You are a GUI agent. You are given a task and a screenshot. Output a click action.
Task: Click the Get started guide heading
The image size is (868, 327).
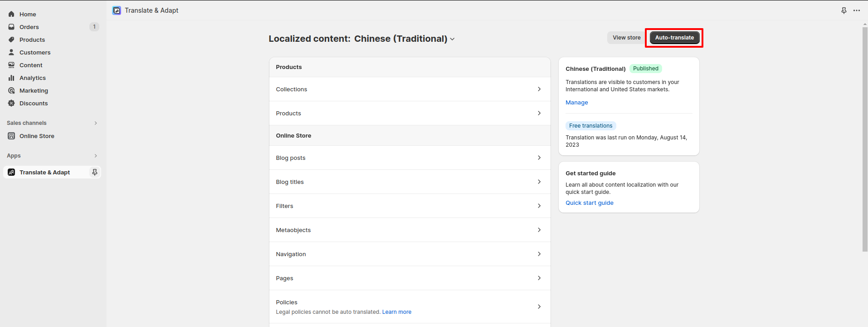coord(590,173)
